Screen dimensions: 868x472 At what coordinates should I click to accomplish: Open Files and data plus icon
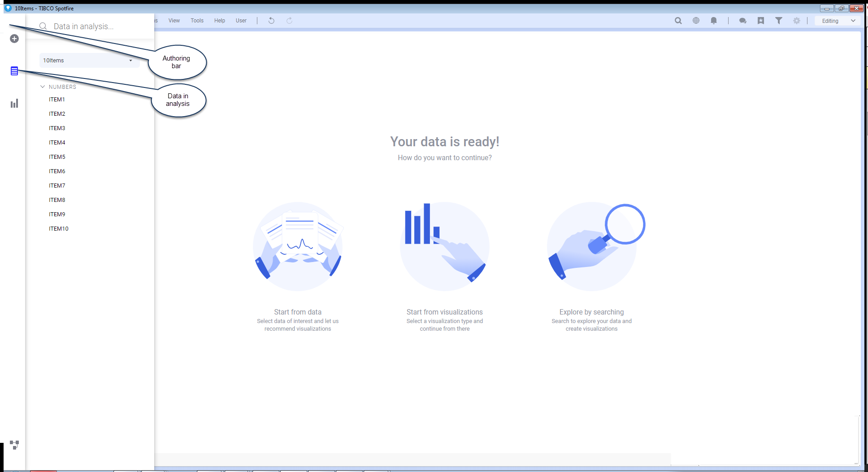point(14,39)
